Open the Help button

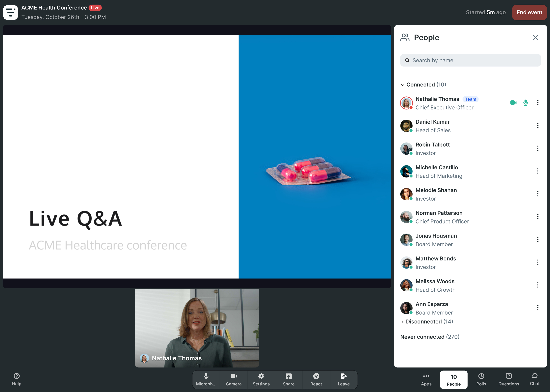click(x=17, y=379)
